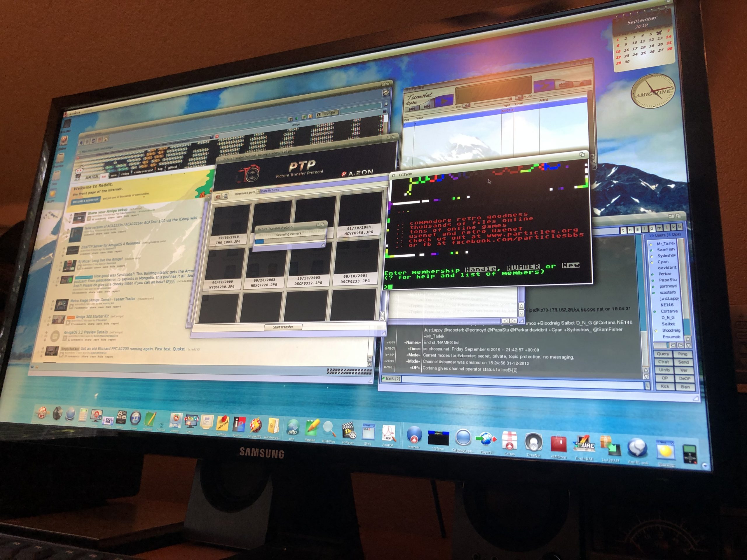Toggle the 'n' channel mode button
Screen dimensions: 747x560
(x=630, y=230)
